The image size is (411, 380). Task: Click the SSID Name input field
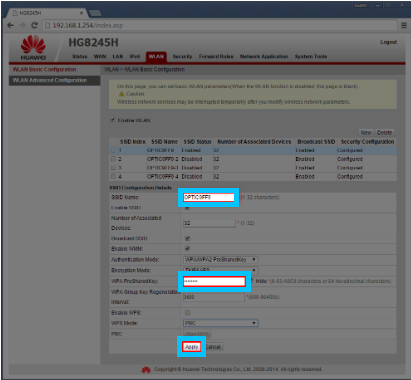tap(209, 197)
